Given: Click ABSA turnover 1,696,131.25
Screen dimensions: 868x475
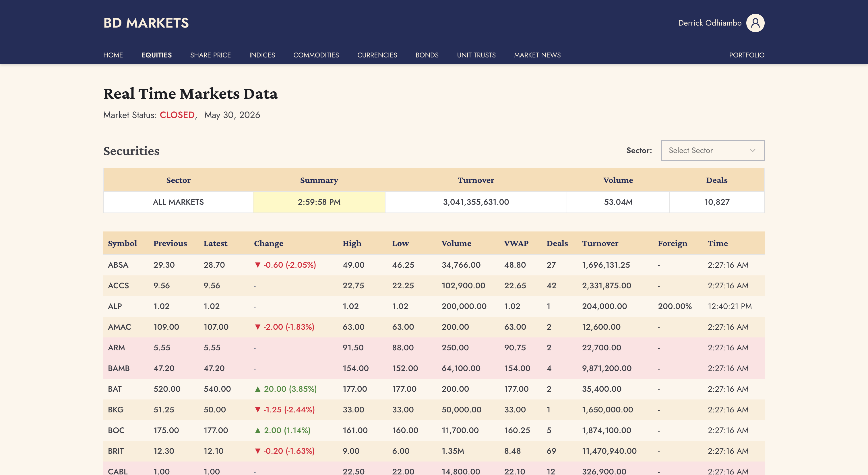Looking at the screenshot, I should [x=606, y=264].
